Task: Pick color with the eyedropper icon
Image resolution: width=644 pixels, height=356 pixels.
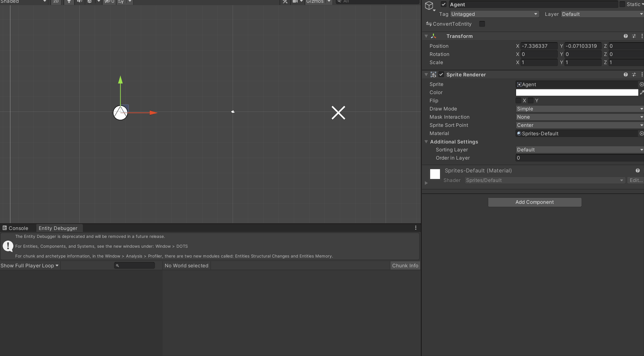Action: (642, 92)
